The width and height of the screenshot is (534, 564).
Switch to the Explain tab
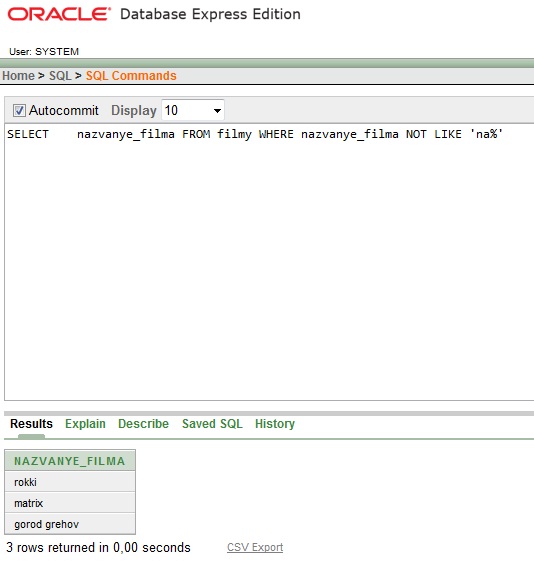[x=85, y=424]
